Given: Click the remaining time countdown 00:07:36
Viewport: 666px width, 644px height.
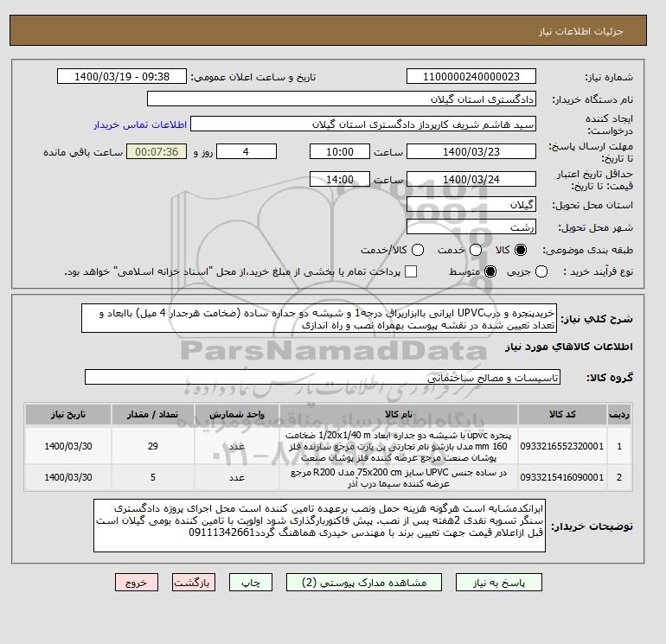Looking at the screenshot, I should (x=157, y=151).
